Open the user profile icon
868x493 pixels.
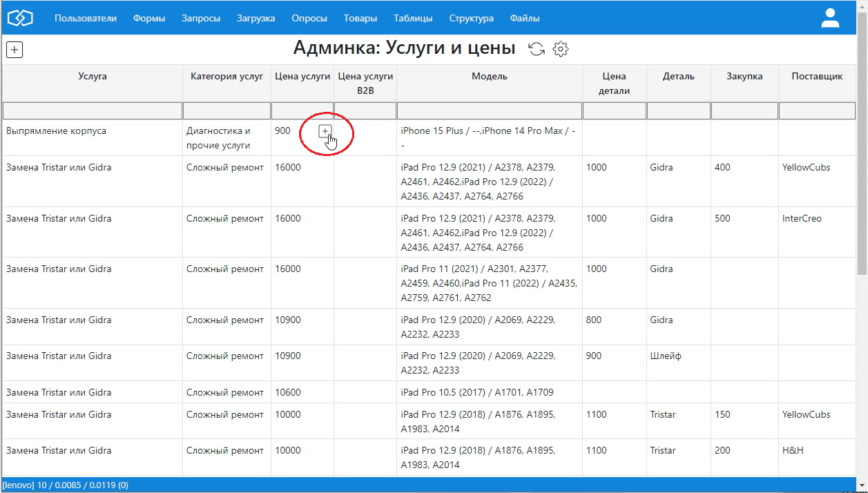(829, 19)
